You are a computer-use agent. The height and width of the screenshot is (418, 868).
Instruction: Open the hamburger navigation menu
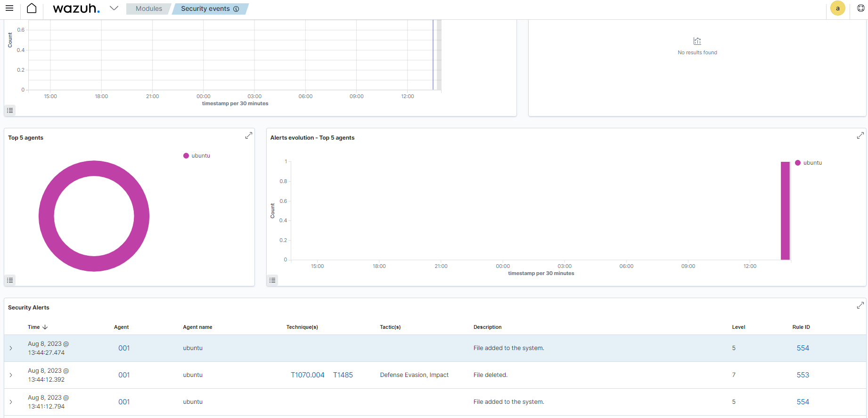click(x=9, y=8)
